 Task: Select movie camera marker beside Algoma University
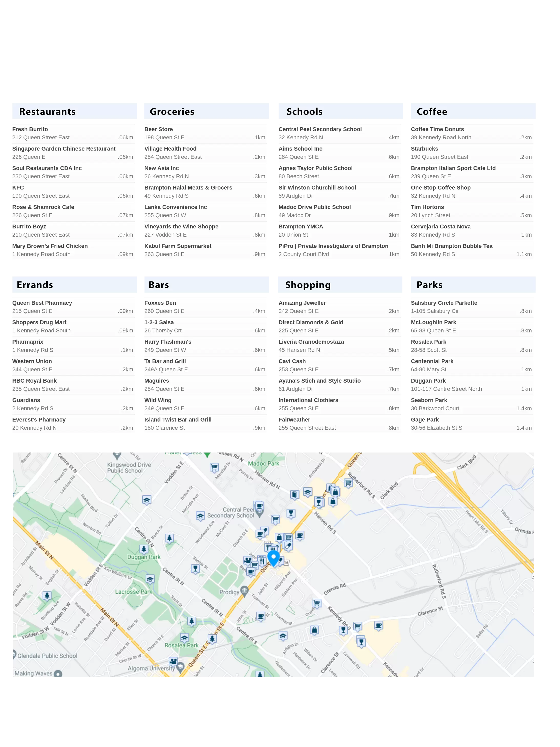pyautogui.click(x=173, y=661)
